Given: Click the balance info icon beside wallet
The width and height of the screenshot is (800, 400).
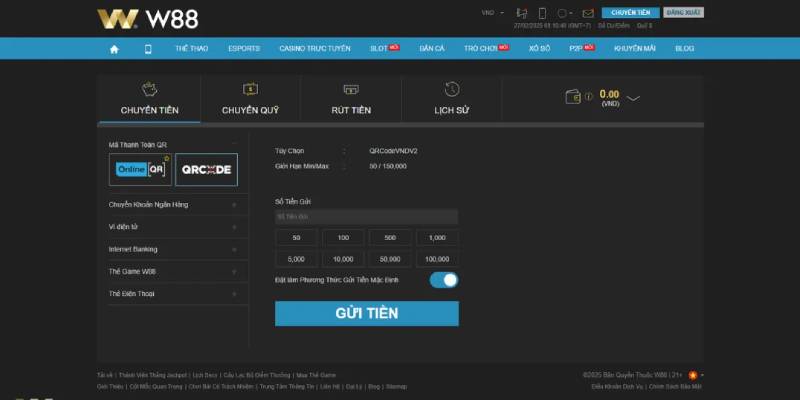Looking at the screenshot, I should click(588, 96).
